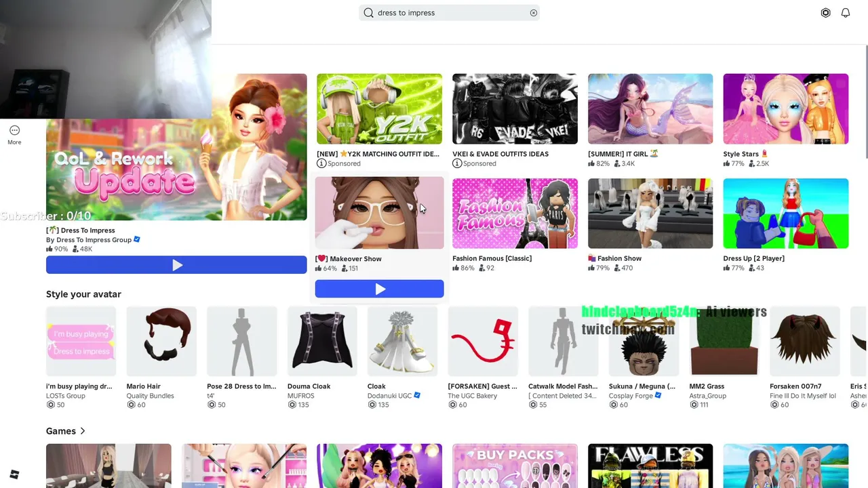Click sponsored info icon under VKEI & EVADE
The width and height of the screenshot is (868, 488).
457,163
